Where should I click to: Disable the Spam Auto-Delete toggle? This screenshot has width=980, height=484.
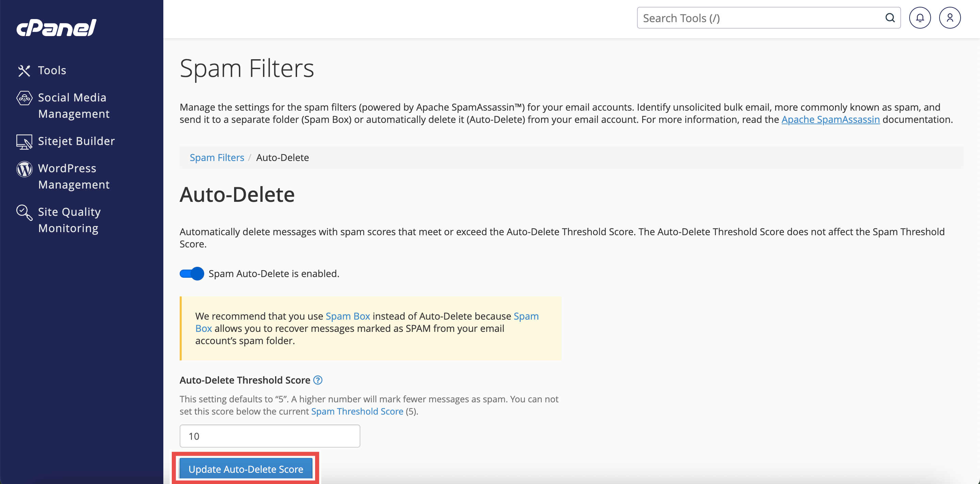tap(192, 274)
